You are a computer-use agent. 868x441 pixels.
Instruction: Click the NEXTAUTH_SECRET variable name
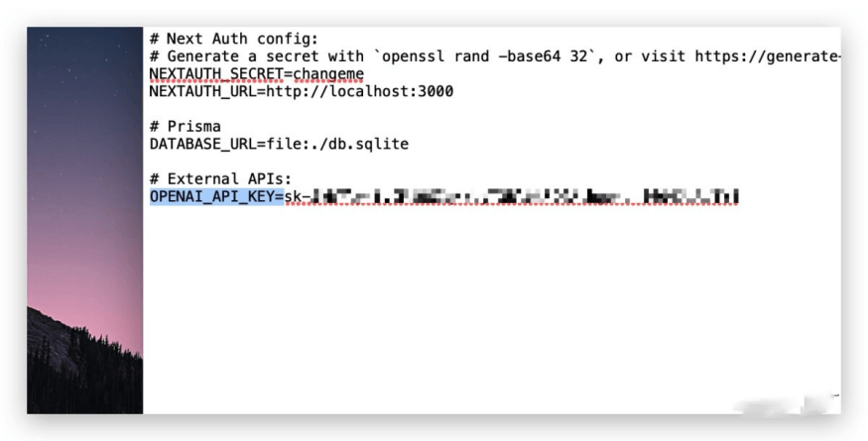coord(216,74)
